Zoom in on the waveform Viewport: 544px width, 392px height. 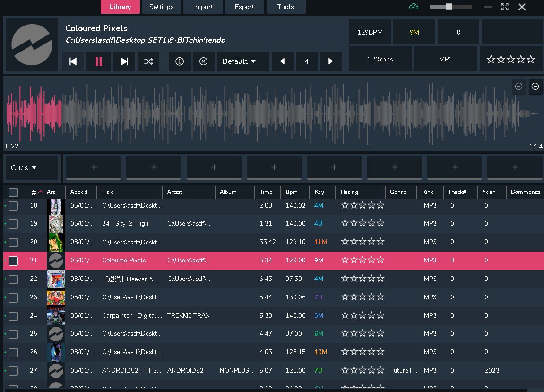535,86
